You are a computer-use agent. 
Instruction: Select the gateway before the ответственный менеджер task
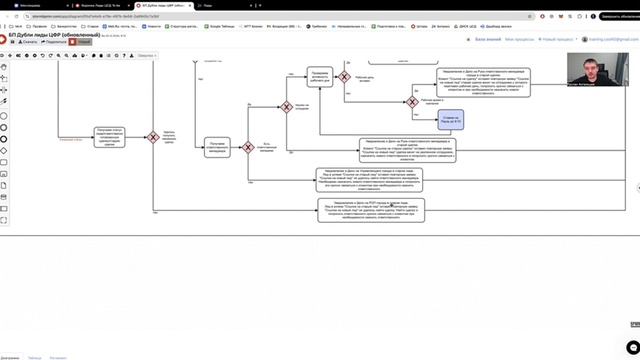153,137
